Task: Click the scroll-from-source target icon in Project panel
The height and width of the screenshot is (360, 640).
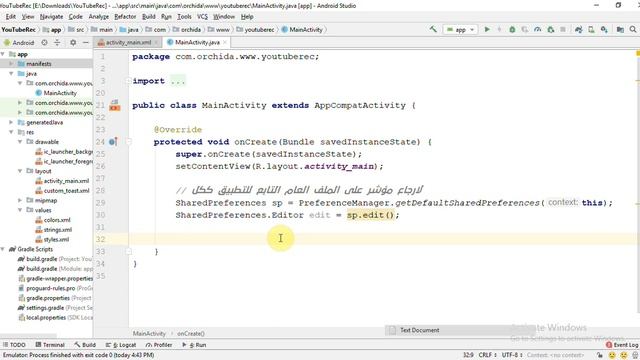Action: 44,42
